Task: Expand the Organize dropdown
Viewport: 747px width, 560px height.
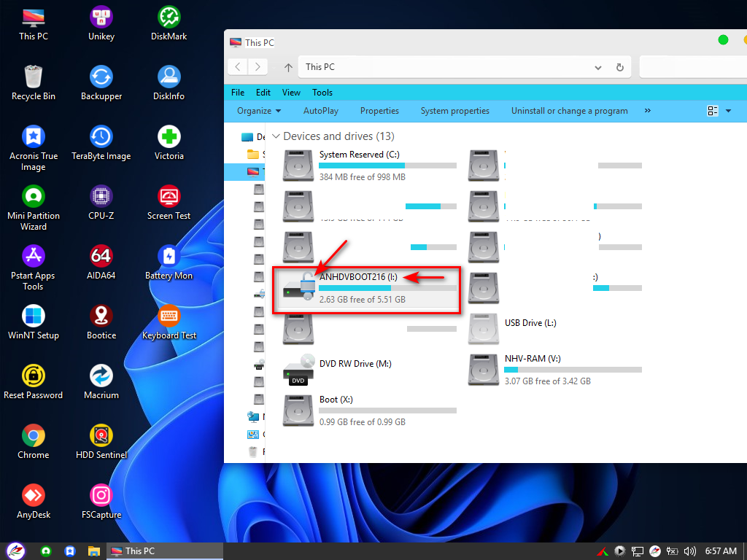Action: [259, 111]
